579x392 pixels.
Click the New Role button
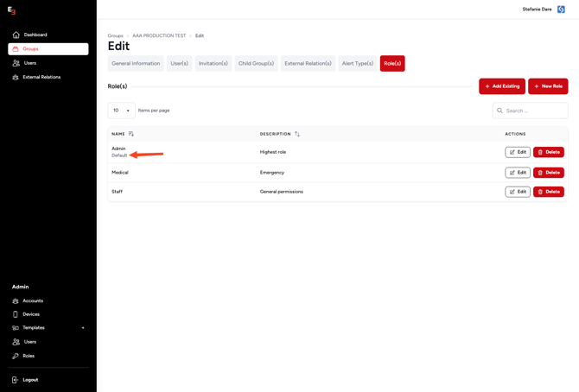tap(548, 86)
